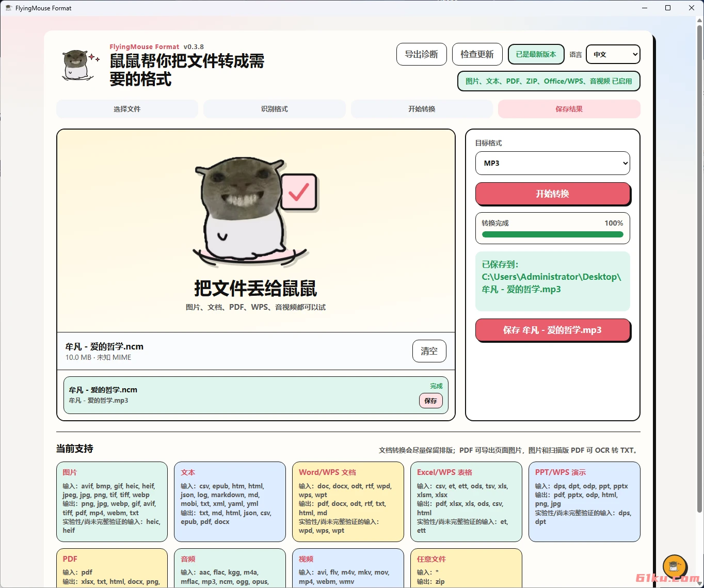Click FlyingMouse Format title bar app icon

pyautogui.click(x=8, y=8)
